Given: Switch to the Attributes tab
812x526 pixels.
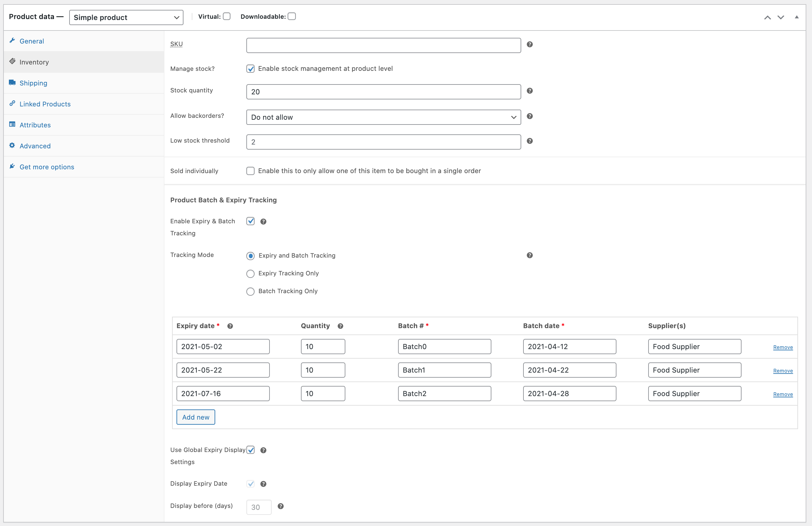Looking at the screenshot, I should click(35, 125).
